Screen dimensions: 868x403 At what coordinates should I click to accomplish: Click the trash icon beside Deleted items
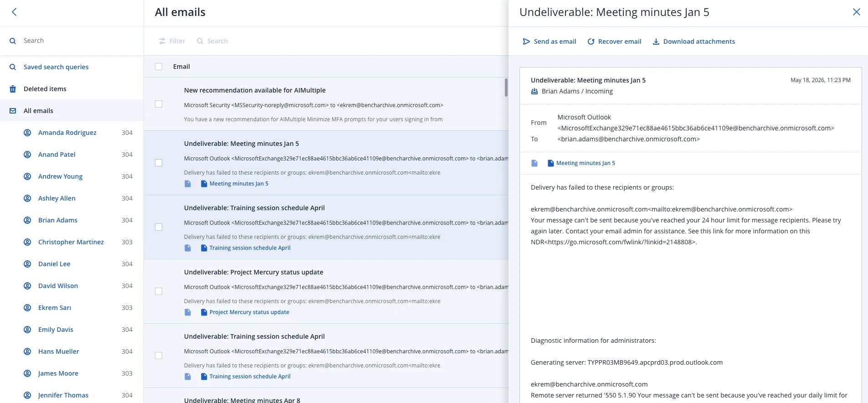pyautogui.click(x=13, y=89)
